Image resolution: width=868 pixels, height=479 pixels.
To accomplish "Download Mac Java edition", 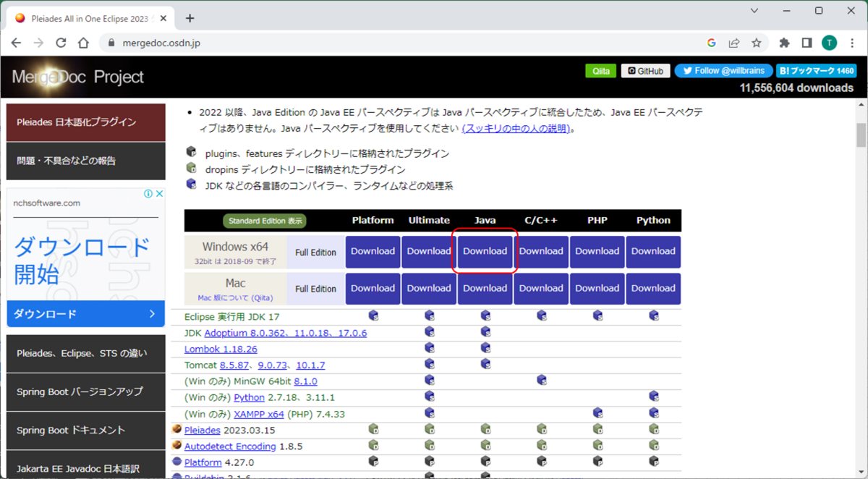I will (x=485, y=288).
